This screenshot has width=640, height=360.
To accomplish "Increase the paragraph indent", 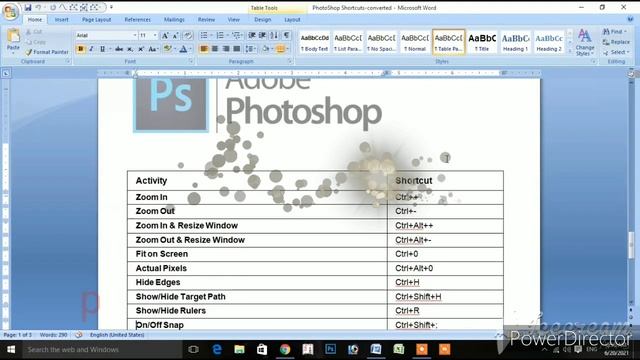I will (x=262, y=36).
